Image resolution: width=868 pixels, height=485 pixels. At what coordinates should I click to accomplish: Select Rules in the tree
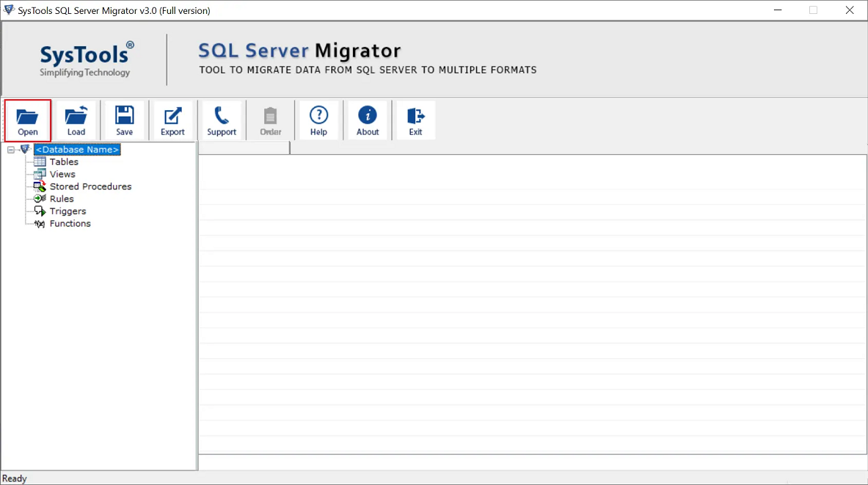62,199
